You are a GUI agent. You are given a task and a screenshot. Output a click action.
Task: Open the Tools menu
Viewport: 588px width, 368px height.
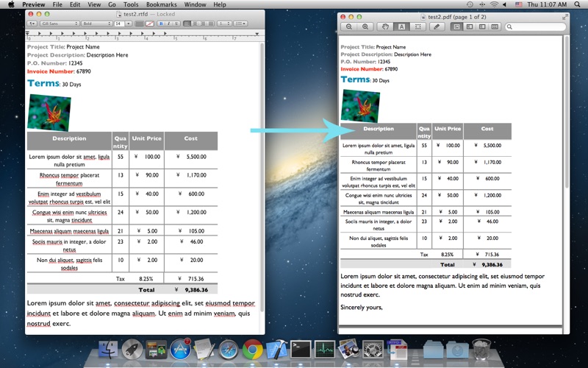131,4
